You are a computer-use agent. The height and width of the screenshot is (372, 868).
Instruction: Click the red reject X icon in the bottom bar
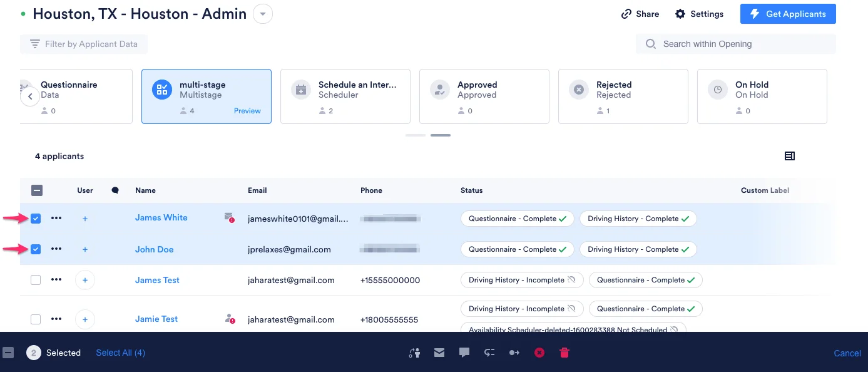coord(539,353)
